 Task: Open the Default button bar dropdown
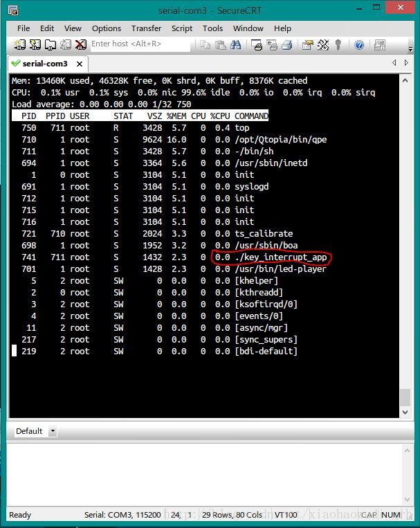tap(53, 431)
